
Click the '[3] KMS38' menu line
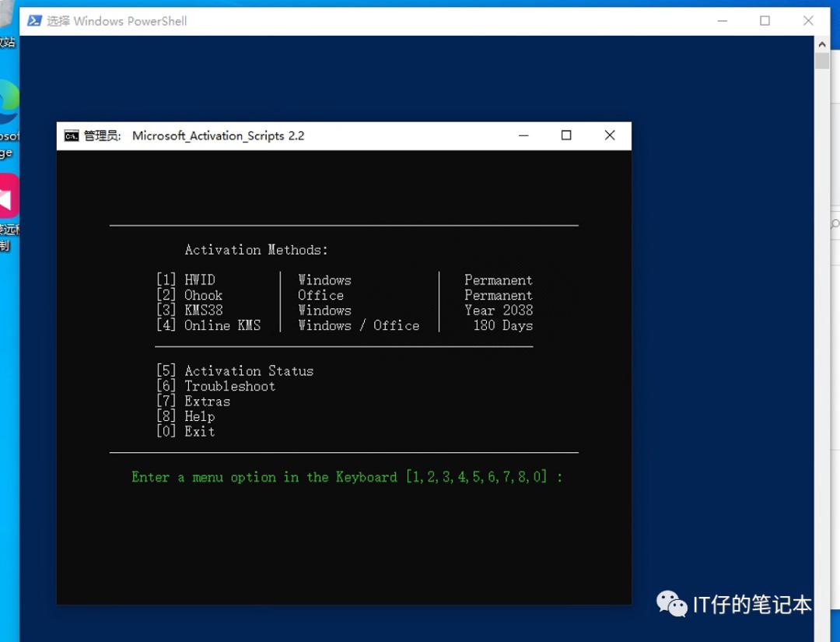190,310
